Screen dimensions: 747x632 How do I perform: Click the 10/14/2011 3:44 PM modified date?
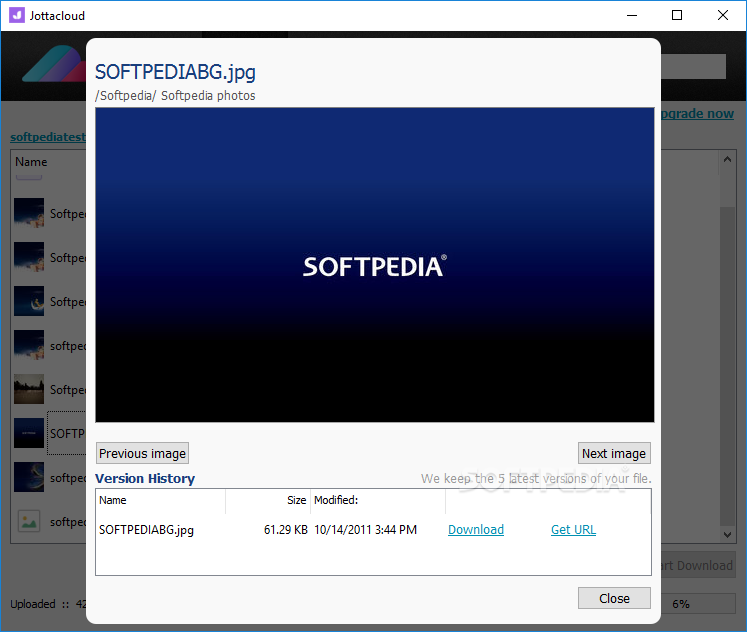pyautogui.click(x=365, y=530)
